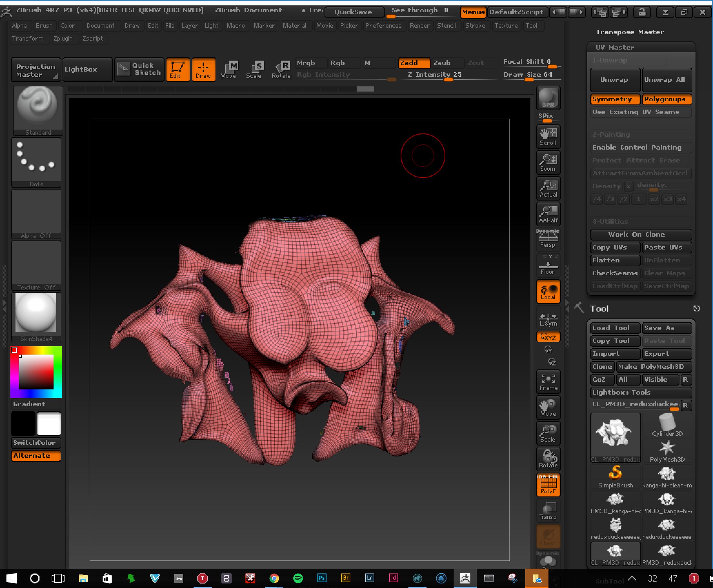Toggle Persp perspective view
Image resolution: width=713 pixels, height=588 pixels.
[548, 240]
